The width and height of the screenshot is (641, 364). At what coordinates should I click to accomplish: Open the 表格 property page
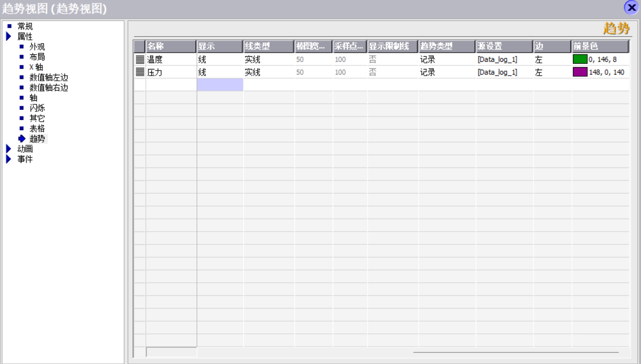(x=37, y=128)
